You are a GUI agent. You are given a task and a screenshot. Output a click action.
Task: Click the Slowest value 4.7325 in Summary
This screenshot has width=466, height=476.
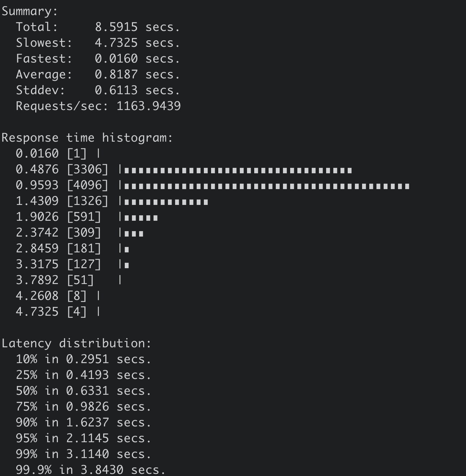pyautogui.click(x=116, y=43)
